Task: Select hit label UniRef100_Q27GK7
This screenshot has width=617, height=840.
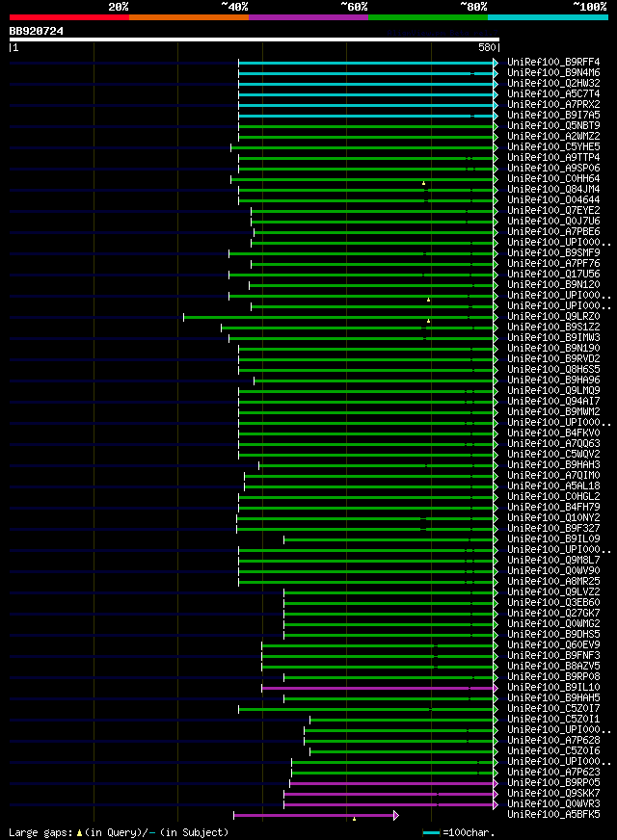Action: click(x=553, y=613)
